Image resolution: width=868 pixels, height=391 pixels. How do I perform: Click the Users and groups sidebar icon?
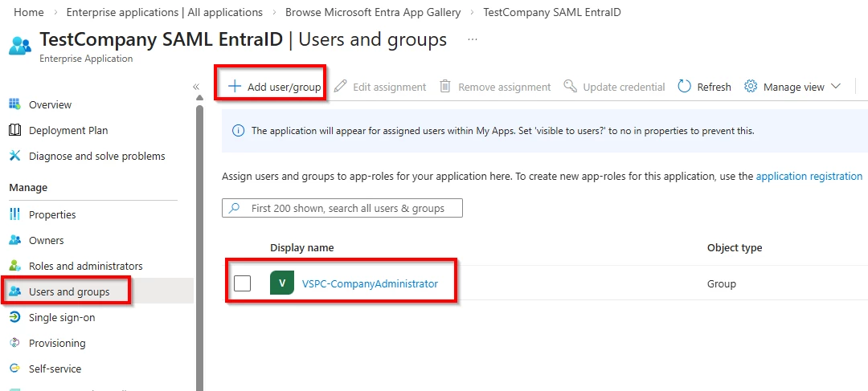15,291
